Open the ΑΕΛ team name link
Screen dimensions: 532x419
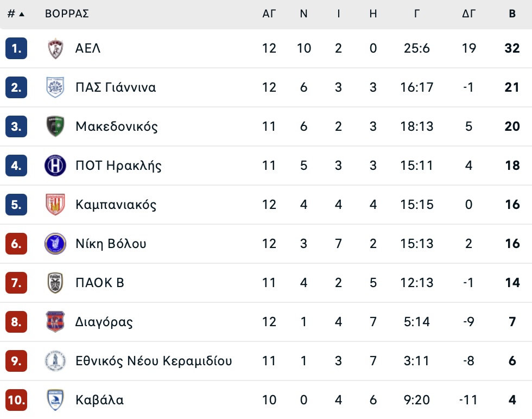pyautogui.click(x=88, y=48)
